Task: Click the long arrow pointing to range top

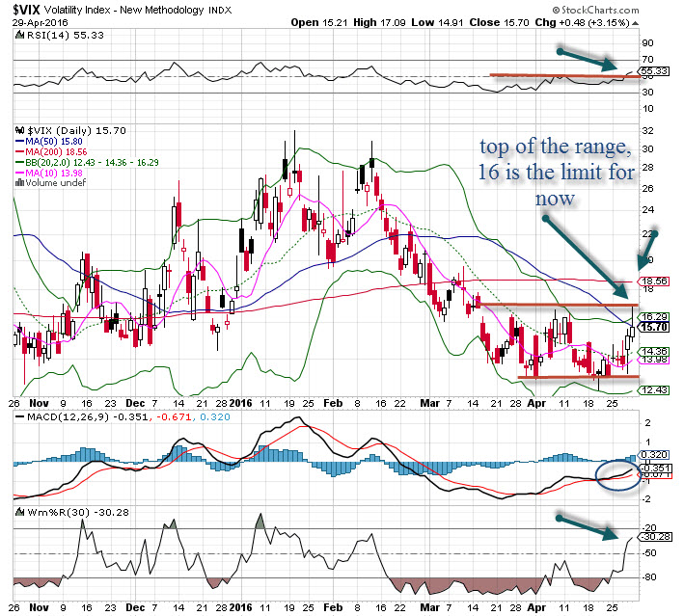Action: coord(587,254)
